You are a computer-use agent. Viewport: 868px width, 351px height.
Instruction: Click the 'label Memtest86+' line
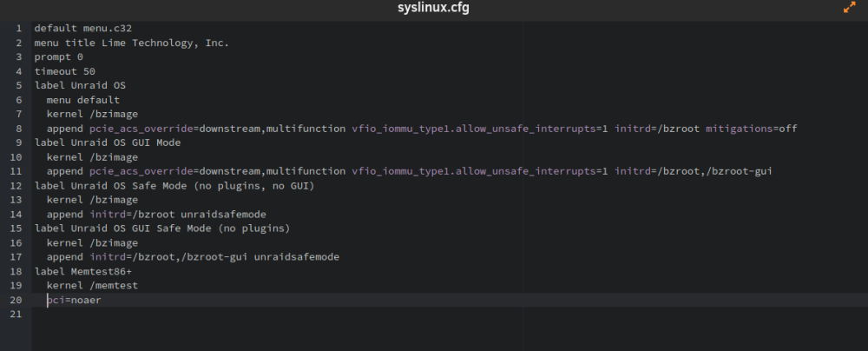83,272
